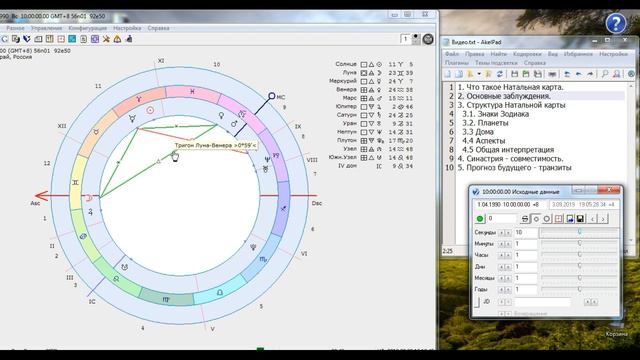Toggle the box in the Солнце table row

364,64
